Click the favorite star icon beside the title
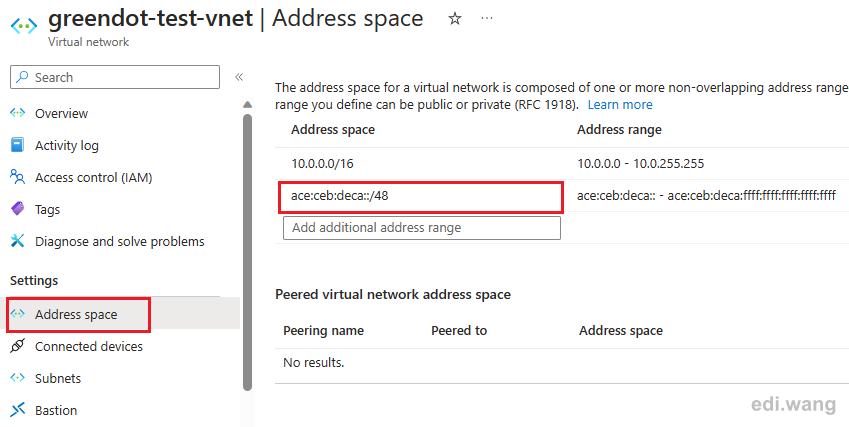The height and width of the screenshot is (427, 849). tap(455, 19)
